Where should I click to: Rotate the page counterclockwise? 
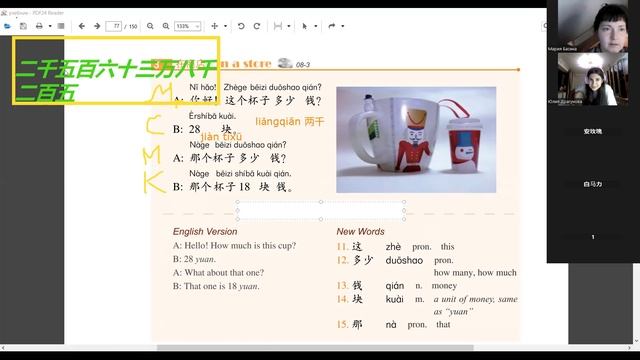[x=241, y=26]
